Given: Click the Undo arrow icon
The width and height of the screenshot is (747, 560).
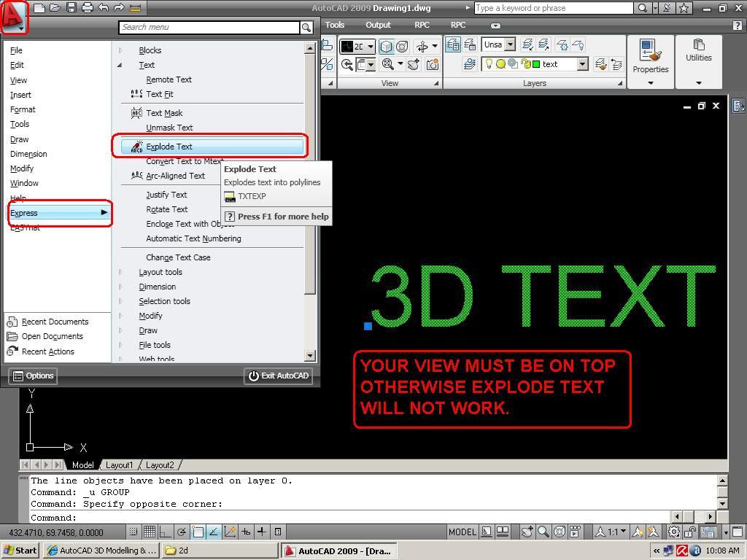Looking at the screenshot, I should (x=103, y=8).
